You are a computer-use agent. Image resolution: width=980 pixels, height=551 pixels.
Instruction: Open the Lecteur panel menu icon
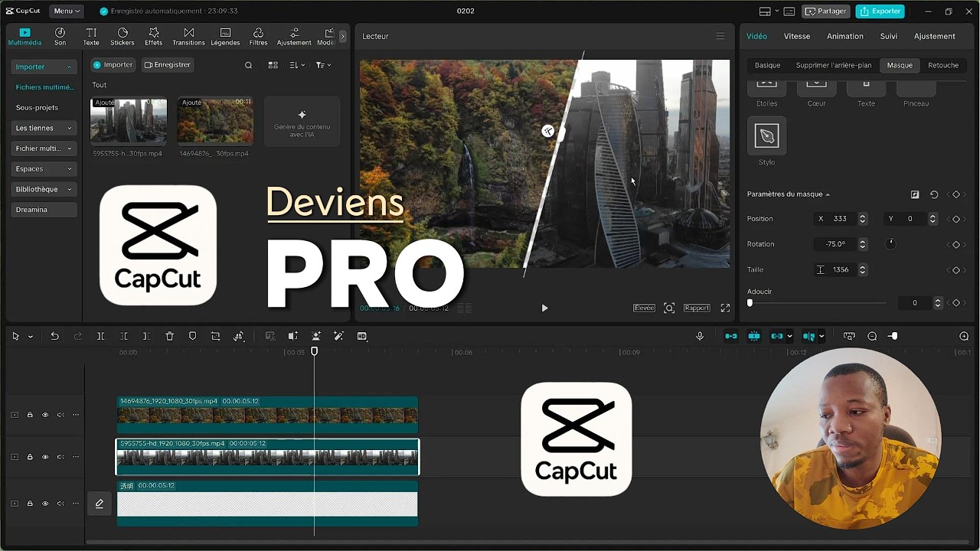(720, 36)
